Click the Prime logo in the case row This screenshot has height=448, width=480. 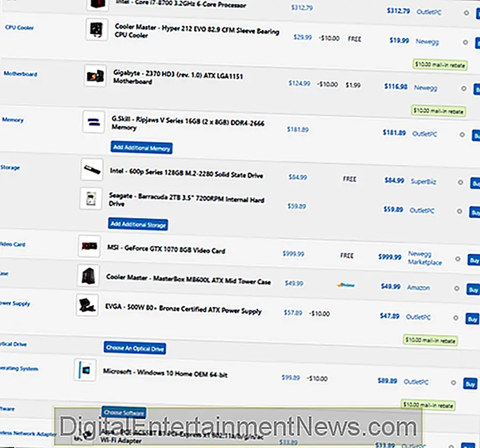(x=346, y=285)
